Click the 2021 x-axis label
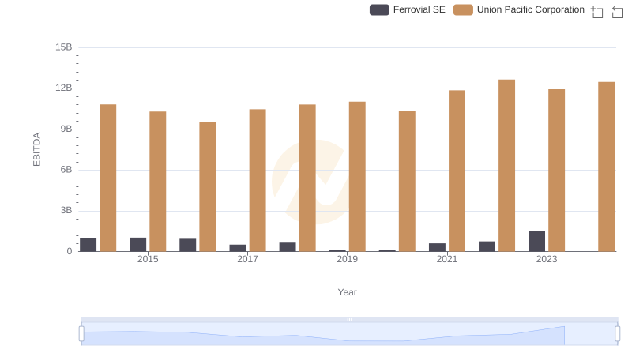The height and width of the screenshot is (364, 632). click(x=447, y=259)
